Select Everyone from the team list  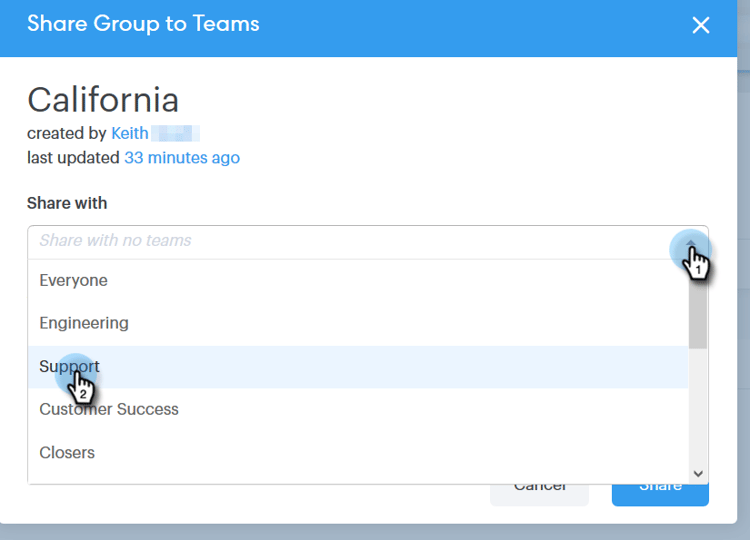coord(73,281)
